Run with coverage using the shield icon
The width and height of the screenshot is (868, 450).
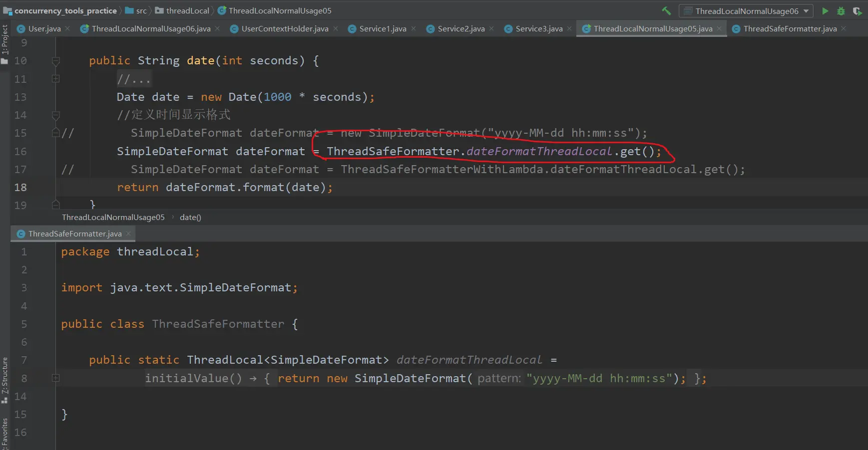(x=857, y=11)
